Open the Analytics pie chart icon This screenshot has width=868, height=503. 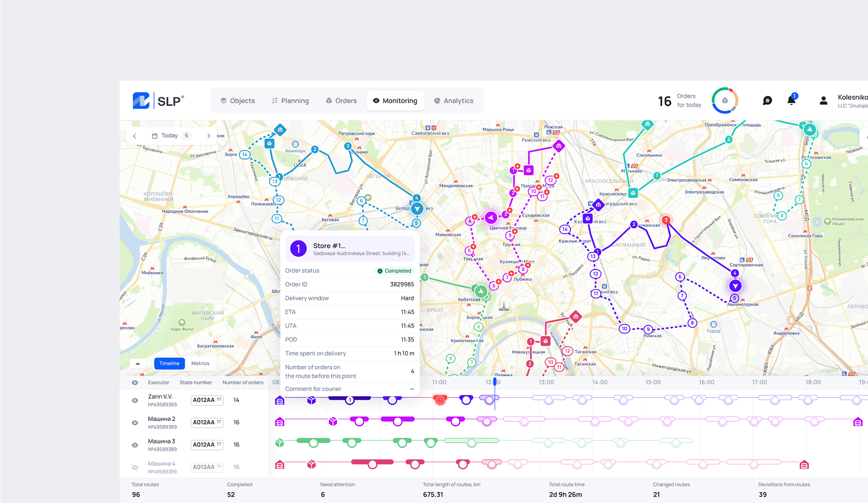(x=436, y=100)
